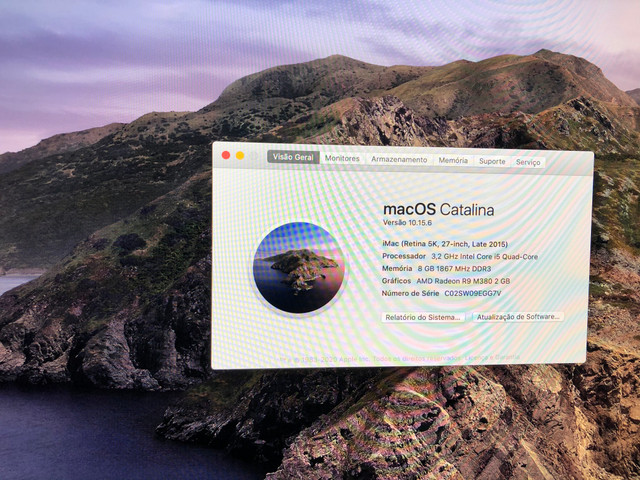Open the Licença e Garantia link

pyautogui.click(x=492, y=357)
